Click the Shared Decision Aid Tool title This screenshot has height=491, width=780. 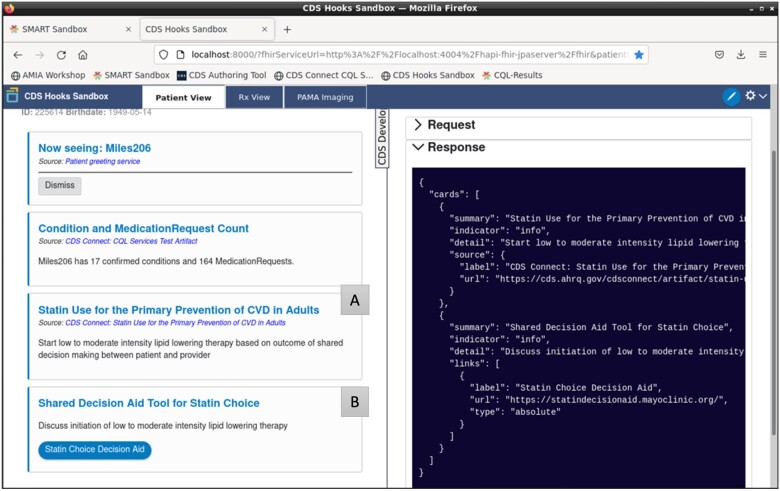tap(149, 403)
